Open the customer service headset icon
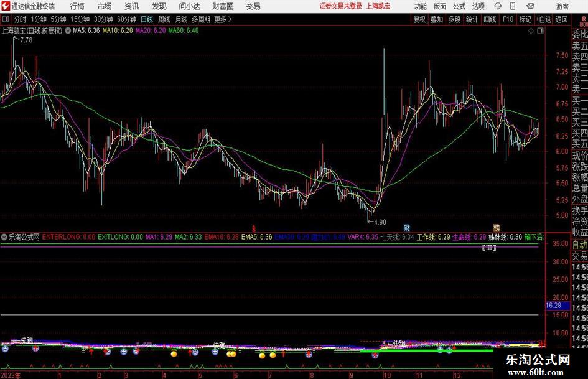This screenshot has width=588, height=379. [x=498, y=6]
